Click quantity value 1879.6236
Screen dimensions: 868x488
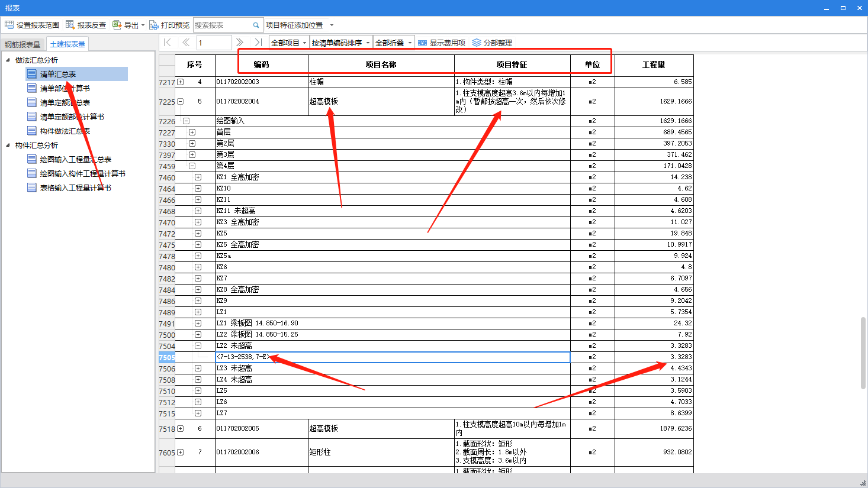pos(676,428)
